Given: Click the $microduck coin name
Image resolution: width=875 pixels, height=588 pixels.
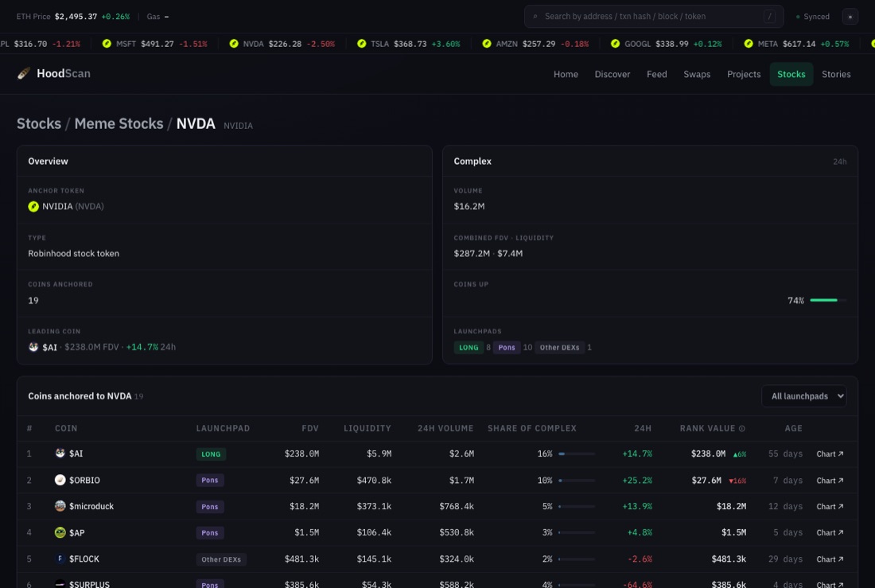Looking at the screenshot, I should (x=91, y=506).
